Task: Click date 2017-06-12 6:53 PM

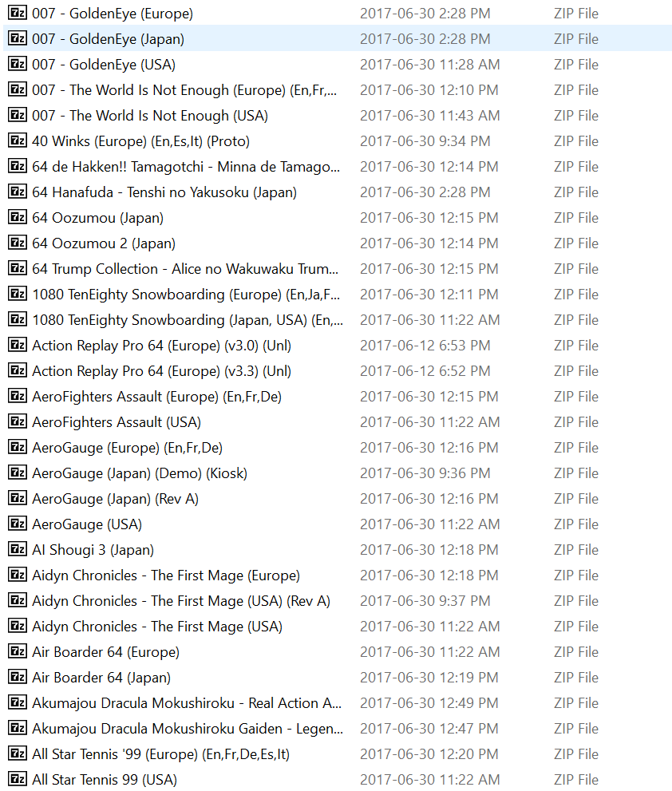Action: [x=425, y=346]
